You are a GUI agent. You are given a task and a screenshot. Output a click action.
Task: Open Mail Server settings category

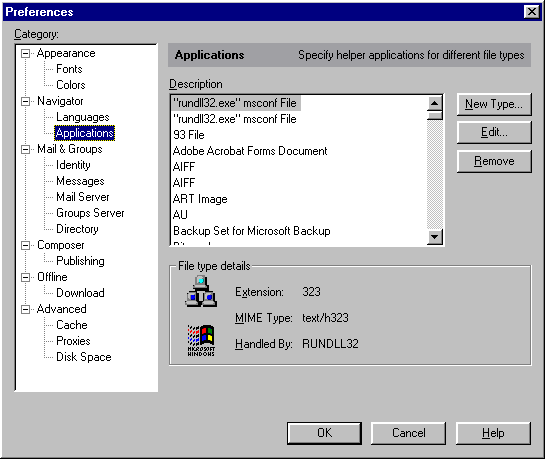pos(83,197)
